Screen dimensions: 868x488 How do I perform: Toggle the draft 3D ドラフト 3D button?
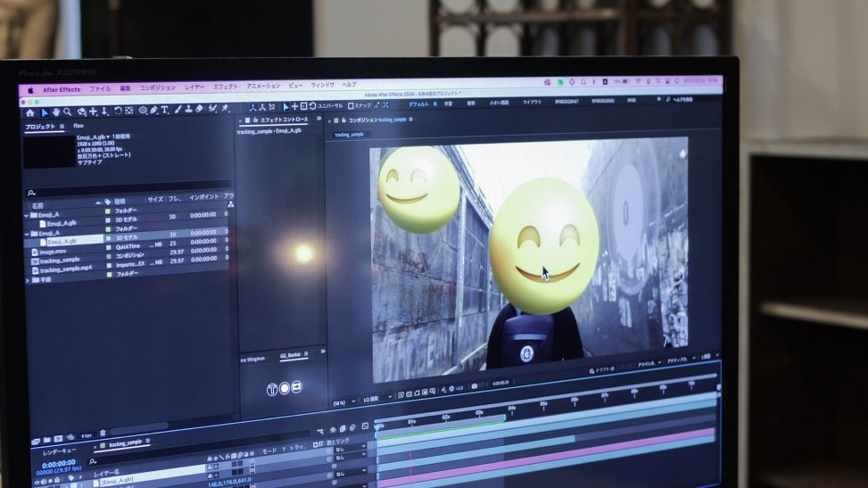click(602, 370)
